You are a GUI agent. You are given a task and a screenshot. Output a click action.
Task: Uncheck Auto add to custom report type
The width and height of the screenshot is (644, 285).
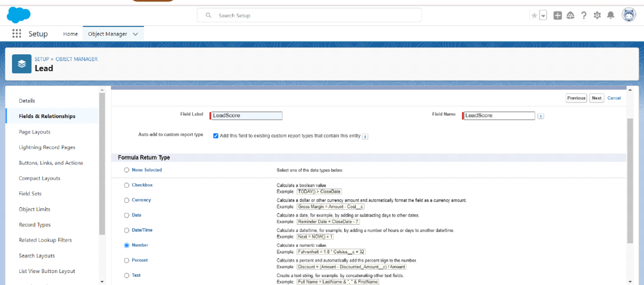(216, 136)
